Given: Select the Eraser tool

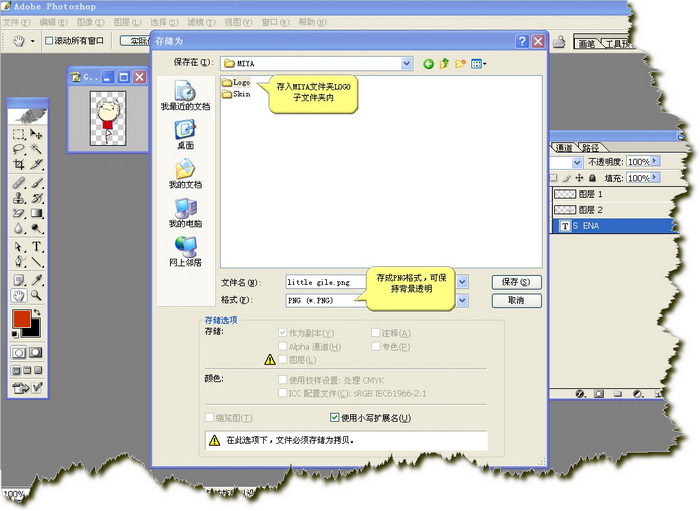Looking at the screenshot, I should [18, 213].
